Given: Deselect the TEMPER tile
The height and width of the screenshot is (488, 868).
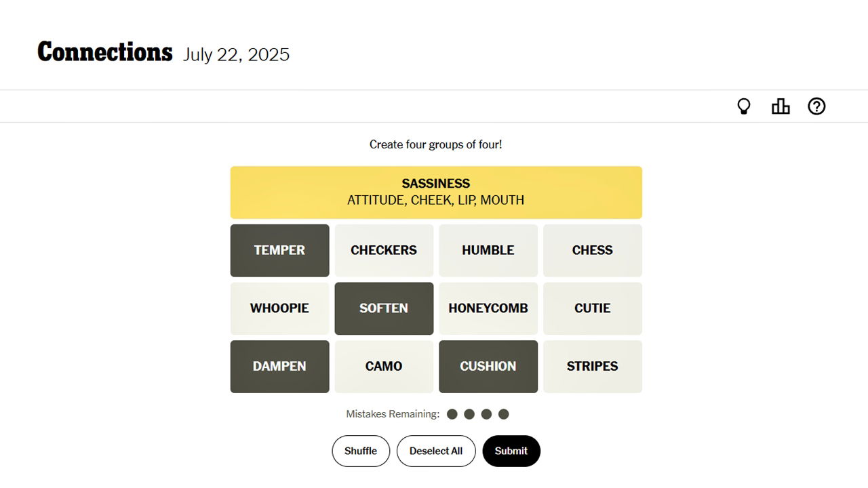Looking at the screenshot, I should pos(279,251).
